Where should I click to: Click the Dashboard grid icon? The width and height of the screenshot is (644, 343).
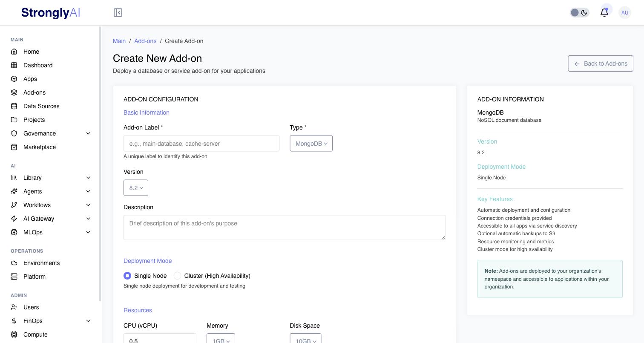[14, 65]
